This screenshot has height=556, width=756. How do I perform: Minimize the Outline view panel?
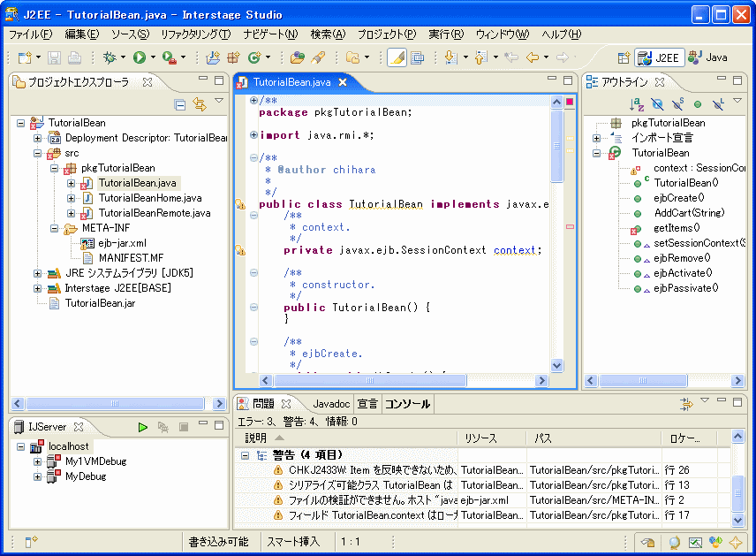coord(722,78)
